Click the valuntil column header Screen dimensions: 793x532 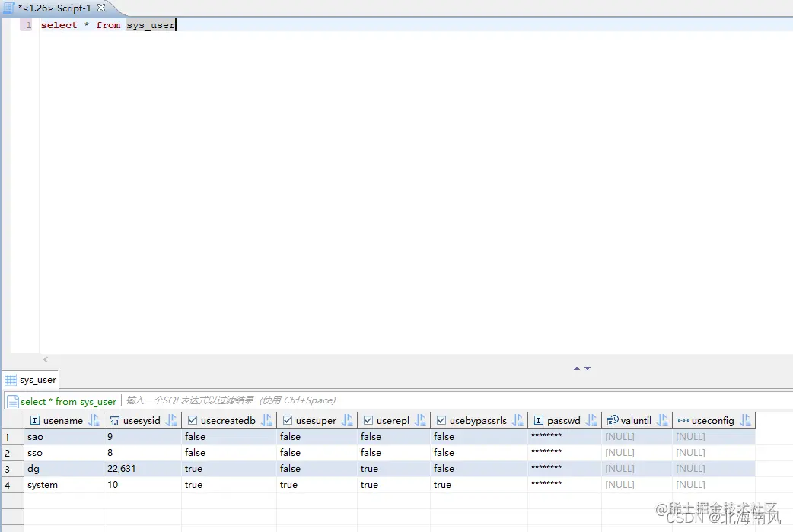tap(635, 421)
